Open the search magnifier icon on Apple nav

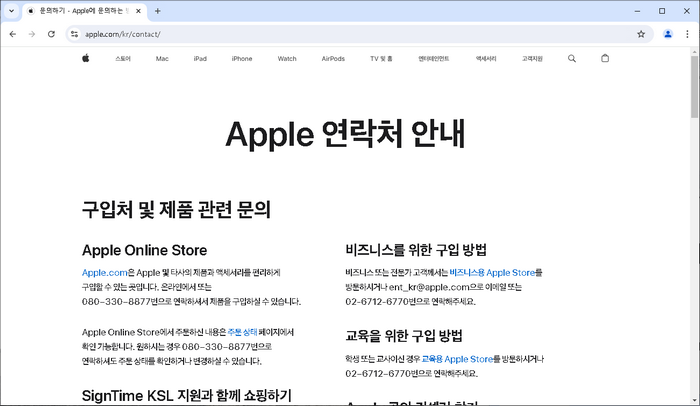(x=571, y=59)
